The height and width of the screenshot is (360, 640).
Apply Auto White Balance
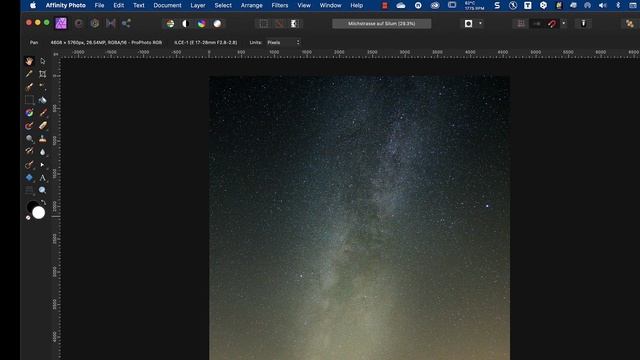tap(218, 24)
